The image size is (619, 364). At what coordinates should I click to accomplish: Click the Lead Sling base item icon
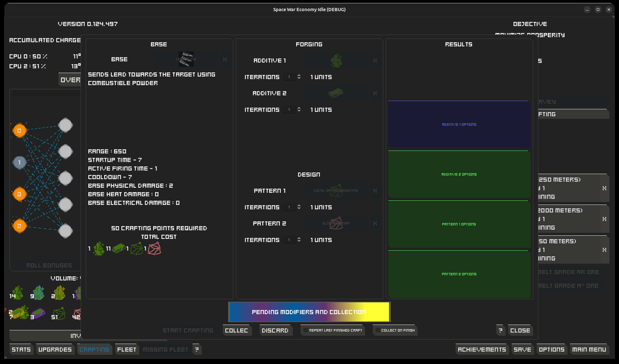186,59
